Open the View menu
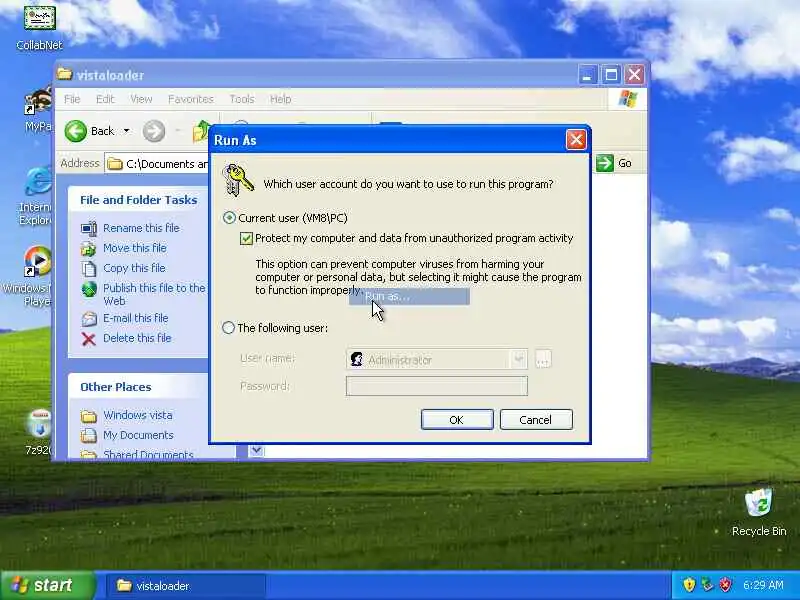Viewport: 800px width, 600px height. (141, 99)
